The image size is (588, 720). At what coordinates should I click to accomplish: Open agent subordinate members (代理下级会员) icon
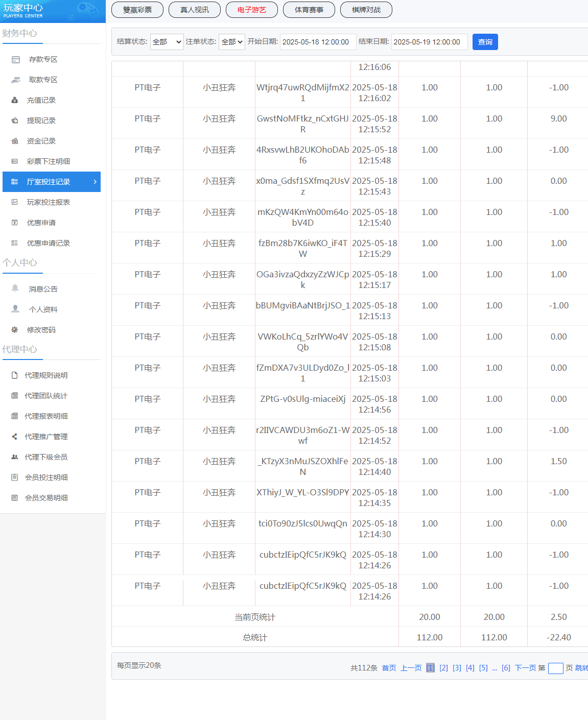(x=15, y=457)
